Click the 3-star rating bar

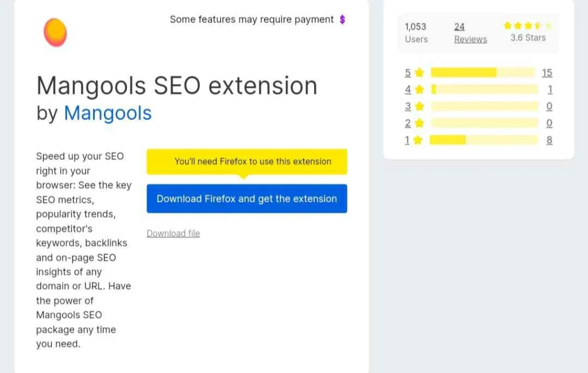tap(484, 106)
